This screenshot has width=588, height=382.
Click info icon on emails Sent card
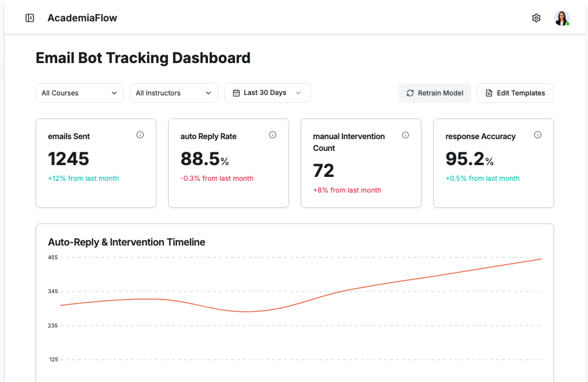tap(140, 135)
